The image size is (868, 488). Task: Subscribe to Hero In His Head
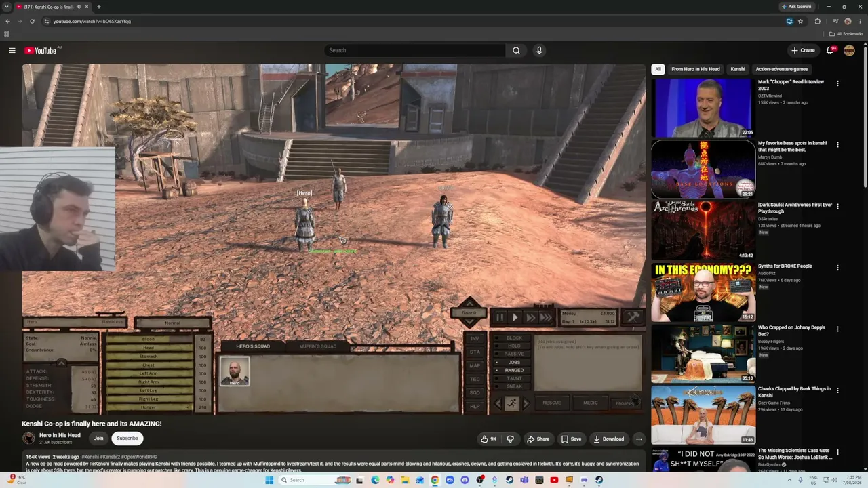coord(127,439)
